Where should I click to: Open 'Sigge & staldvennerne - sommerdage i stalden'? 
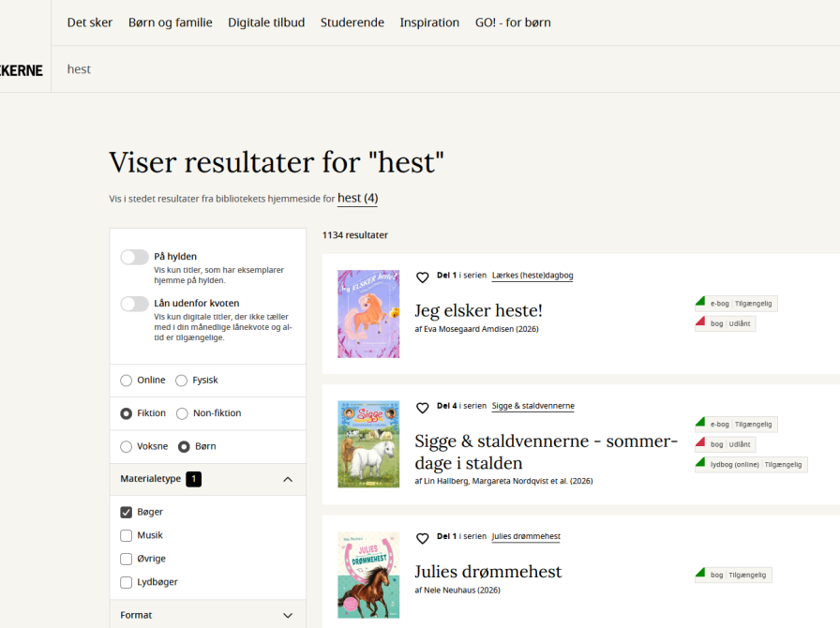click(x=547, y=452)
